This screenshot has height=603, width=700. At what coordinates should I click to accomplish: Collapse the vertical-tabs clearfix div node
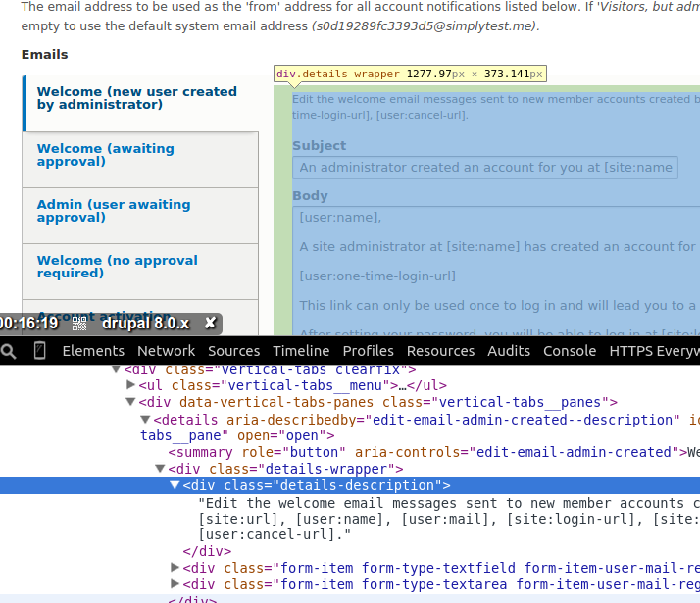click(116, 369)
